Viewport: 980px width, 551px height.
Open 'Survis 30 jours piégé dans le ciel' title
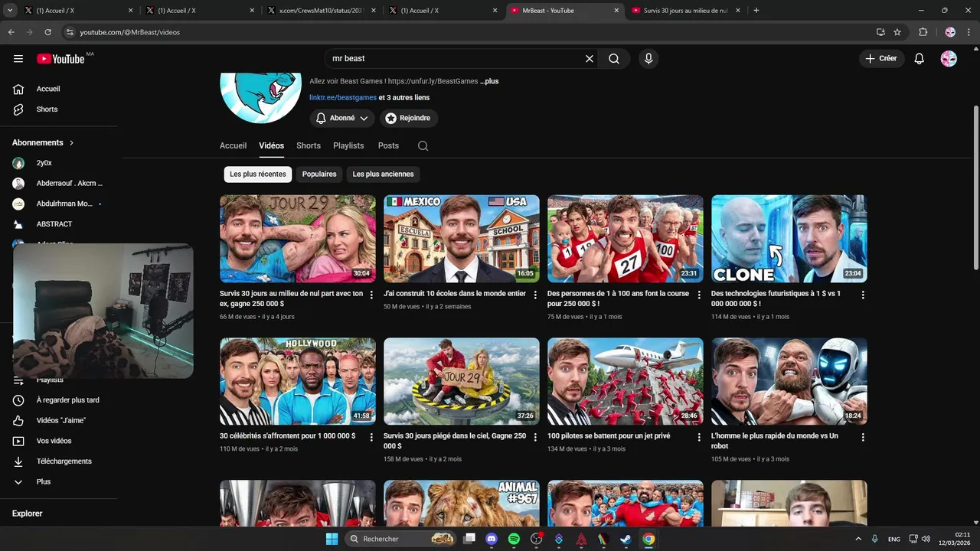pos(455,441)
